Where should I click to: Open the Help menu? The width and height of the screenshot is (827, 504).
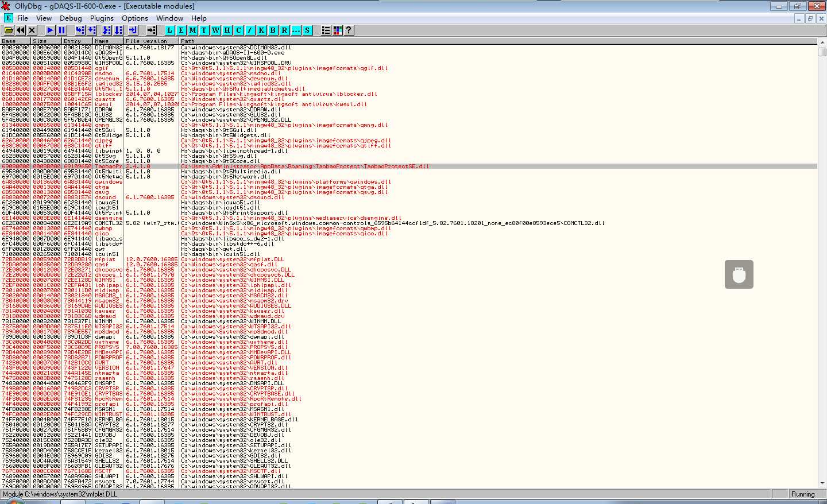tap(199, 18)
